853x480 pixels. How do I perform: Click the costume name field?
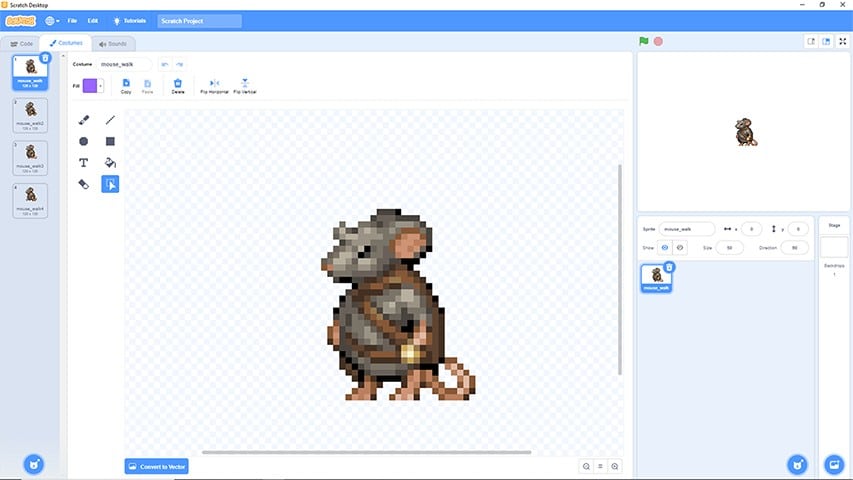[125, 64]
